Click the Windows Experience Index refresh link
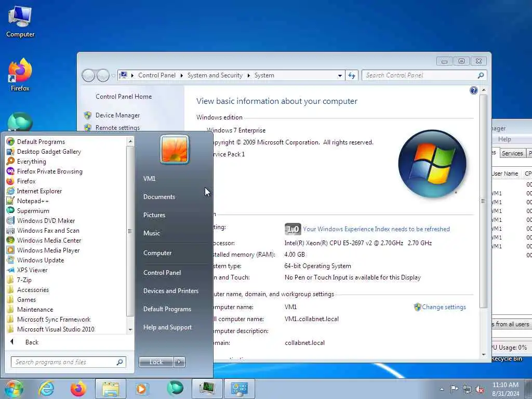 tap(376, 229)
